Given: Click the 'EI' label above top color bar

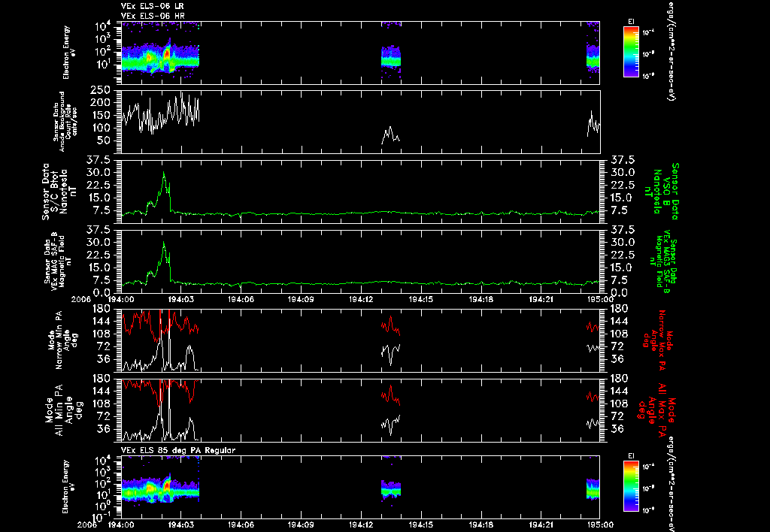Looking at the screenshot, I should point(631,22).
